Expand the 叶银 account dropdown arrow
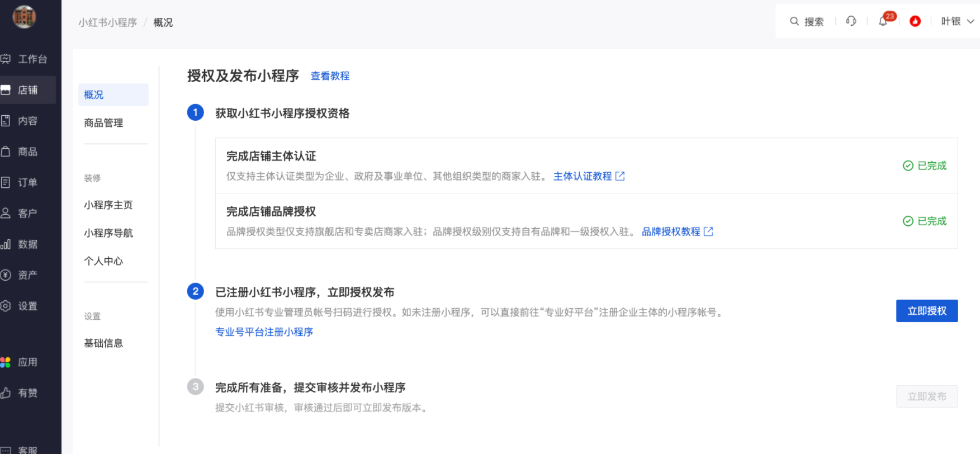 point(970,21)
